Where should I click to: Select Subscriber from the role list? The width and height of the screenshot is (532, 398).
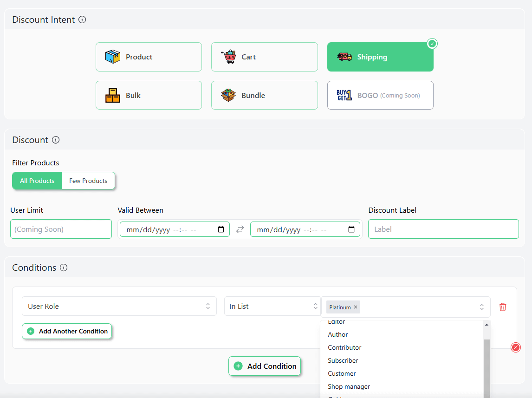pos(343,360)
